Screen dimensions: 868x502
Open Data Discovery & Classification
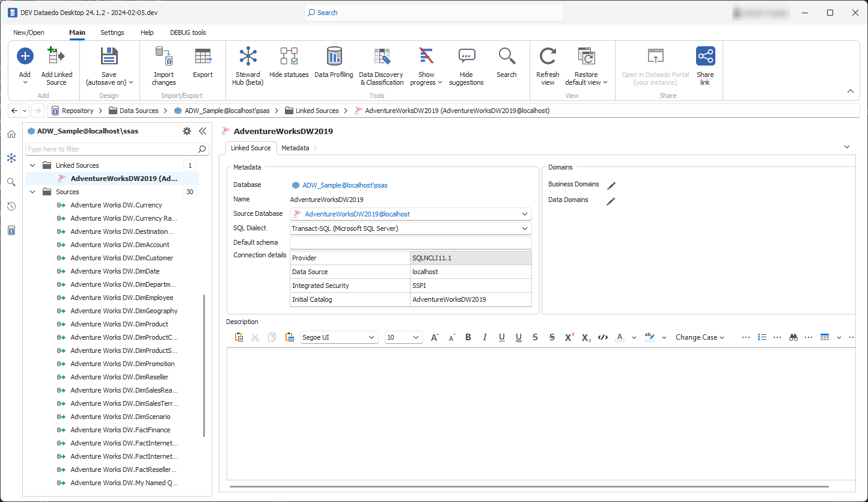pyautogui.click(x=381, y=66)
